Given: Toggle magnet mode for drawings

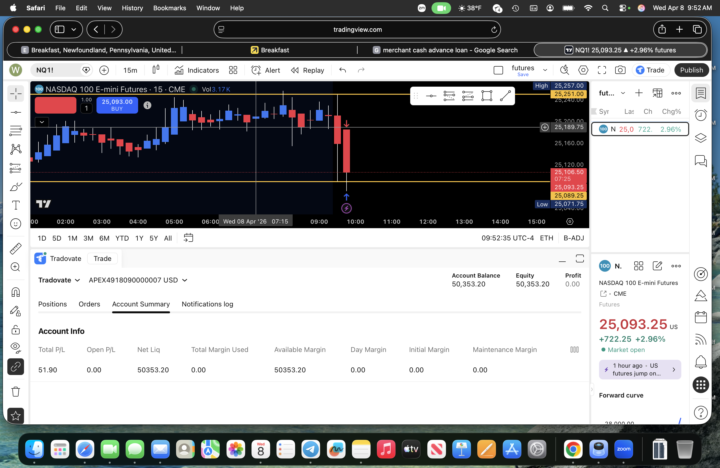Looking at the screenshot, I should pos(16,292).
